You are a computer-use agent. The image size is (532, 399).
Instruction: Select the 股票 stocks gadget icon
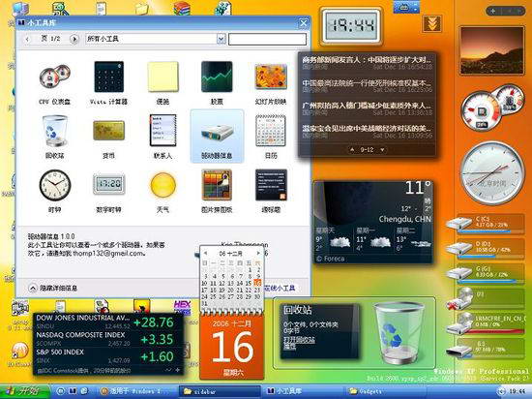point(217,77)
